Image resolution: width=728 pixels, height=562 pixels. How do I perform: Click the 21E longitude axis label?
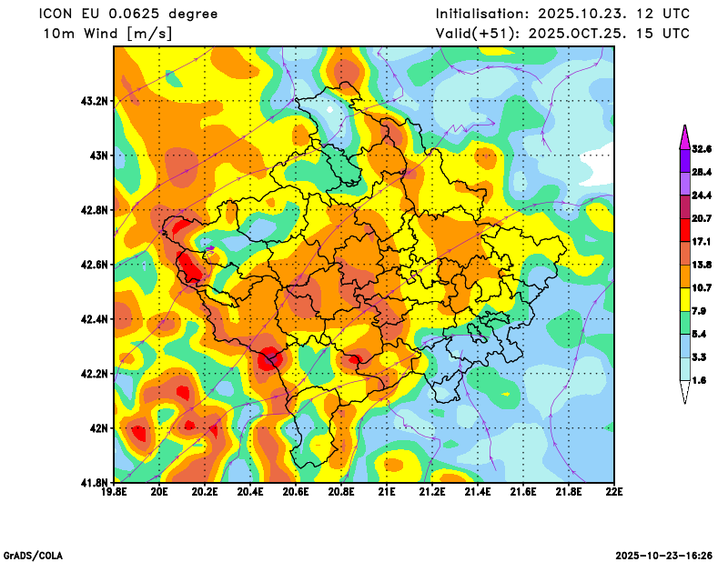click(x=387, y=492)
